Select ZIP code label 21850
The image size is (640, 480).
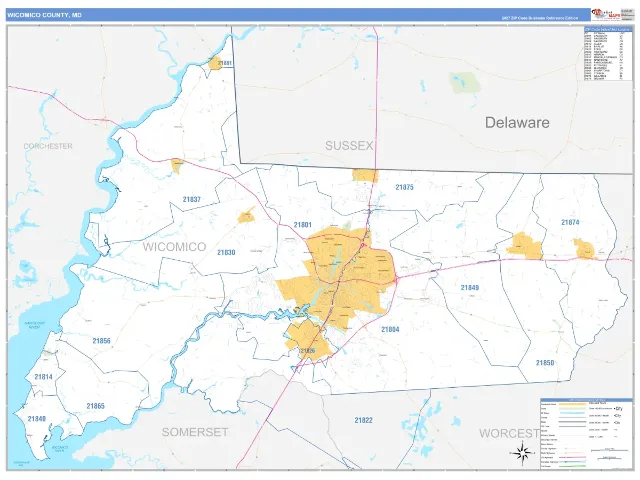(545, 363)
